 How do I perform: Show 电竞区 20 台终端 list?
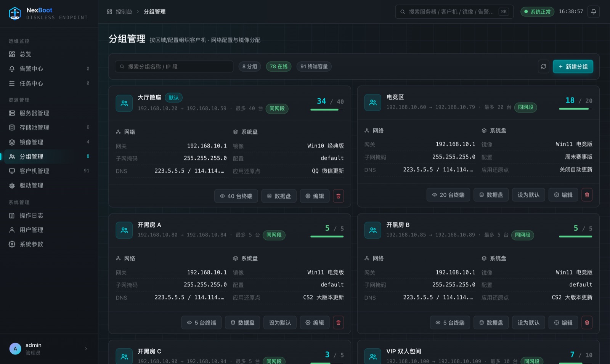(x=448, y=195)
